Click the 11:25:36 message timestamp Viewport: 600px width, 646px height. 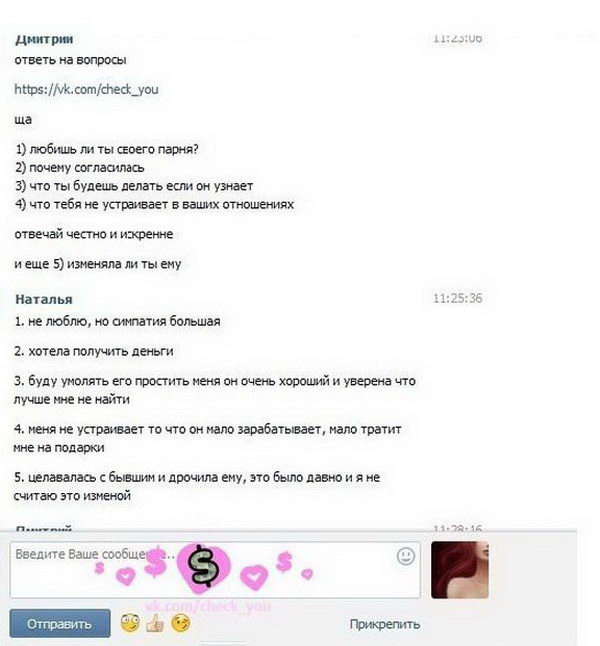[457, 298]
